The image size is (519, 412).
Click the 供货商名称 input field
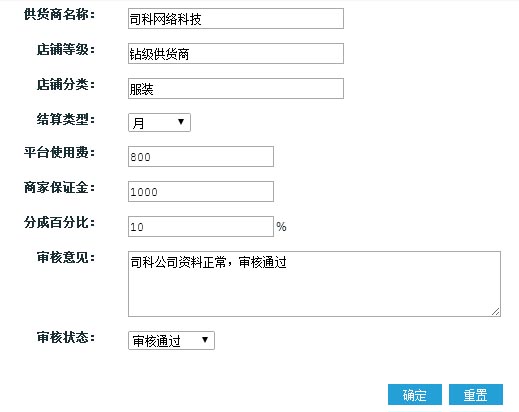tap(236, 19)
